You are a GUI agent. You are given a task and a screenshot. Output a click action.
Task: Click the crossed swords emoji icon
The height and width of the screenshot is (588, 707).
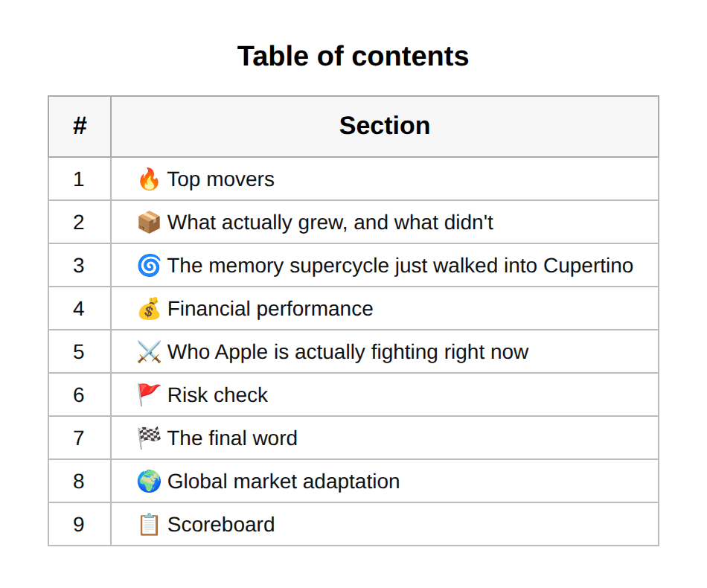click(x=149, y=352)
